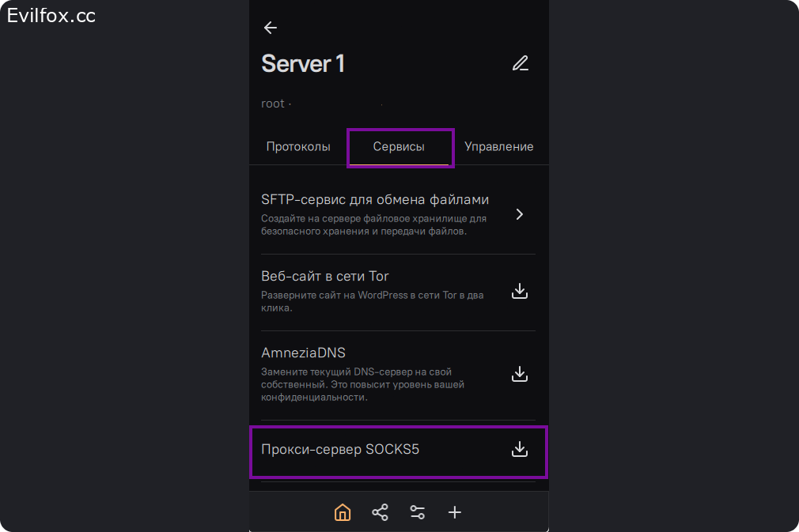The height and width of the screenshot is (532, 799).
Task: Open the settings sliders icon in bottom bar
Action: click(418, 512)
